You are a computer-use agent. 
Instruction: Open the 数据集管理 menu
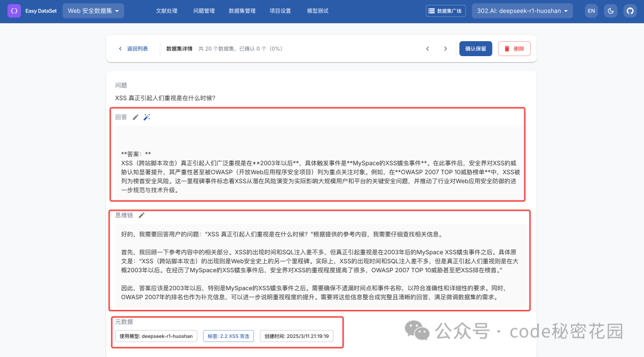[x=242, y=11]
